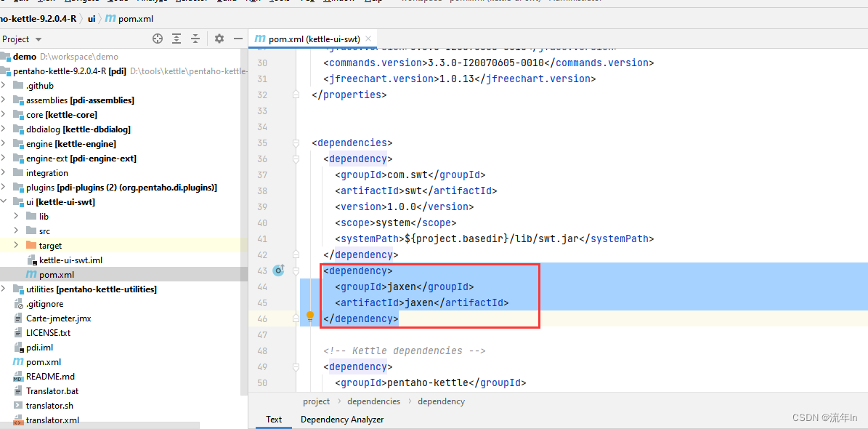This screenshot has height=429, width=868.
Task: Click the Kettle dependencies comment line
Action: [404, 351]
